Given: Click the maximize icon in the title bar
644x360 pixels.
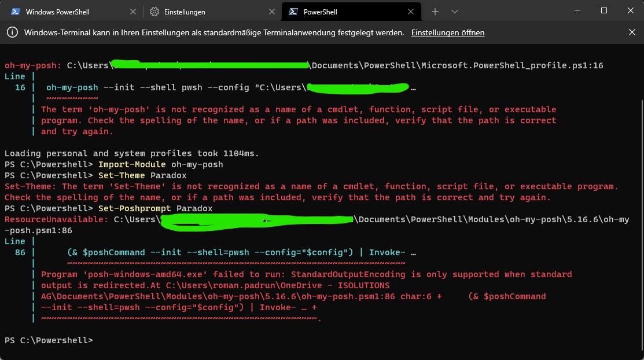Looking at the screenshot, I should coord(603,10).
